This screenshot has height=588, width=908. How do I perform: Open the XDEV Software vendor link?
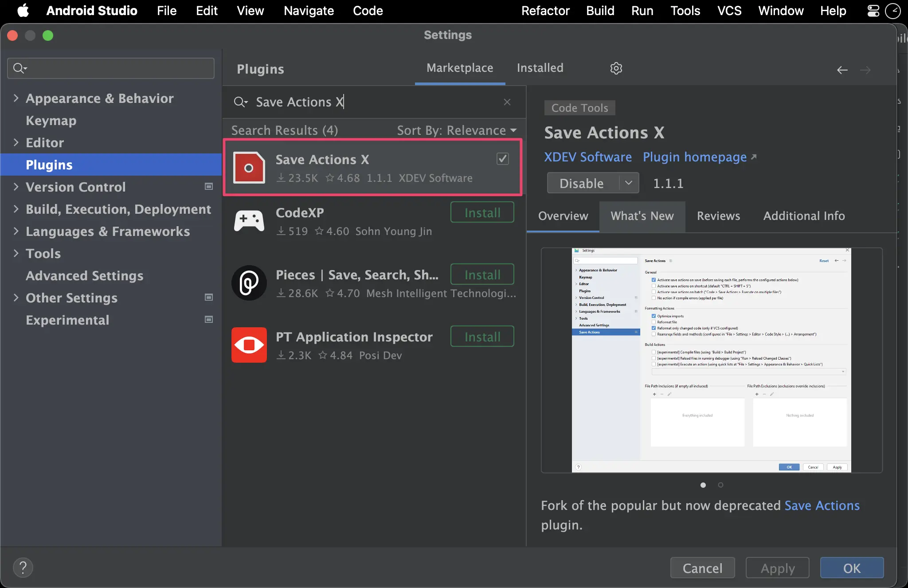pyautogui.click(x=588, y=157)
